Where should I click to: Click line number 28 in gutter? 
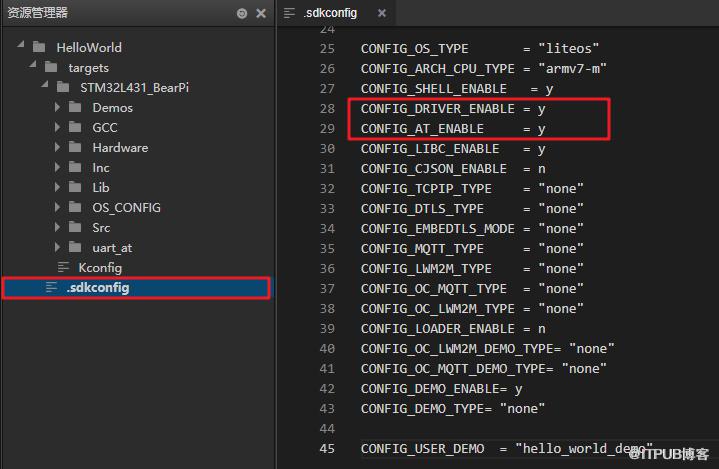[x=327, y=109]
